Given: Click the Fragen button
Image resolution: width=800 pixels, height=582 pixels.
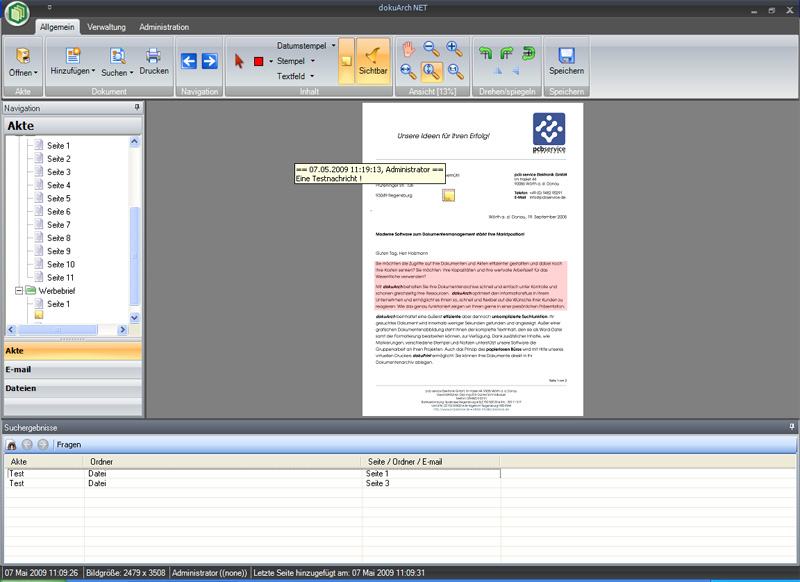Looking at the screenshot, I should [x=69, y=444].
